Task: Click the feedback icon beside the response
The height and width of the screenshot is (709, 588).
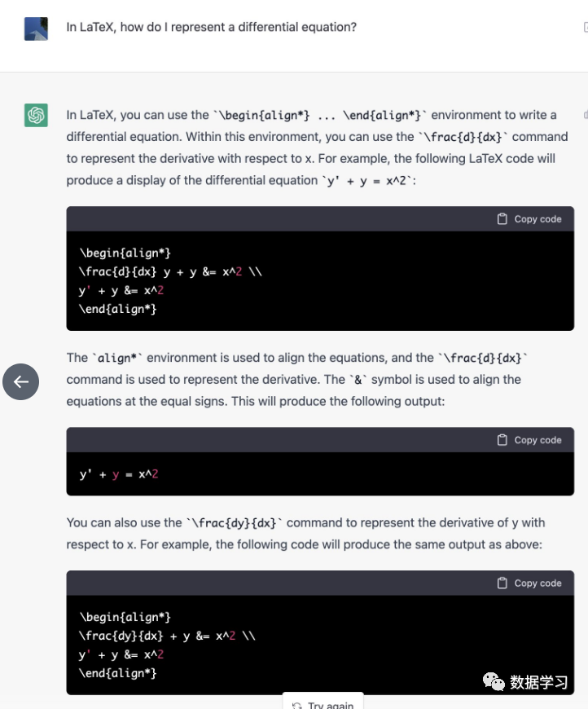Action: tap(585, 115)
